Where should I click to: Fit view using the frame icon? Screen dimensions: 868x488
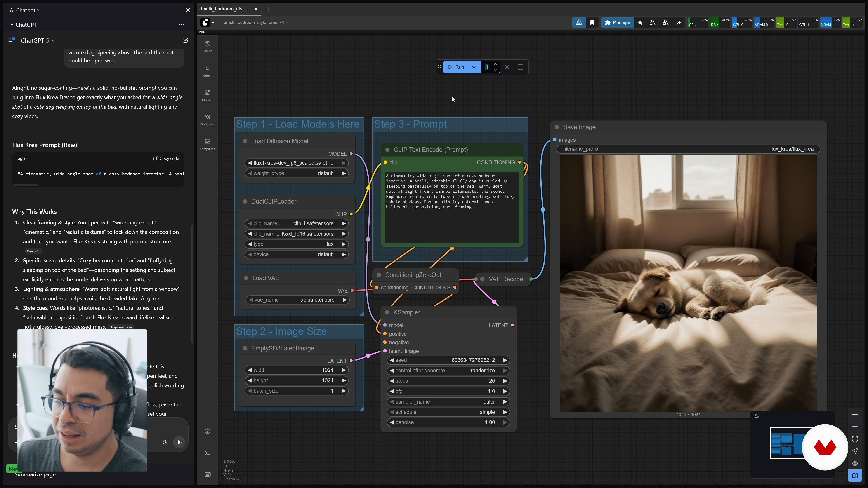point(855,439)
